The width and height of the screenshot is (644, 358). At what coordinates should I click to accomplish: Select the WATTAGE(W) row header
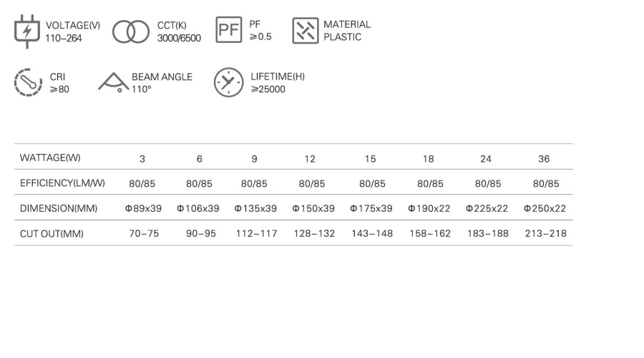(50, 158)
